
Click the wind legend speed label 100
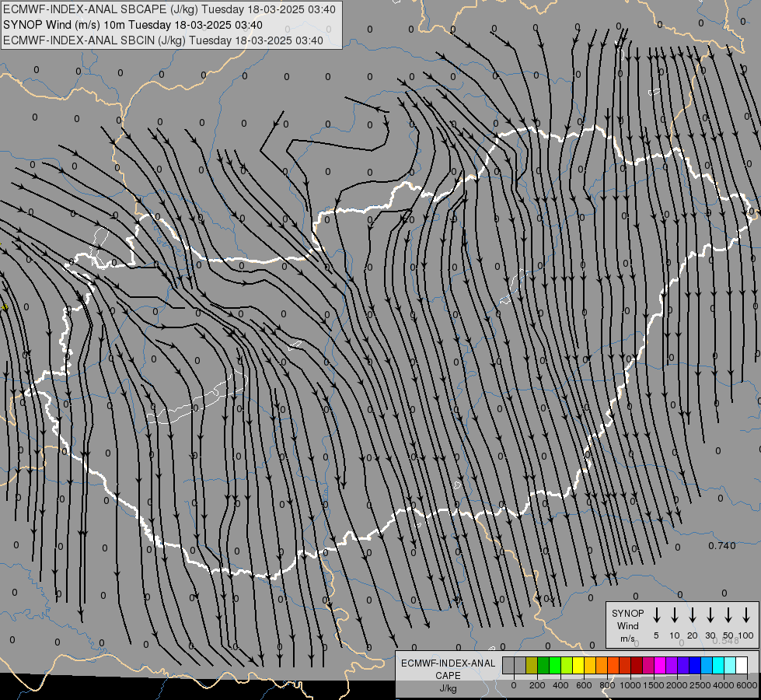(x=746, y=635)
